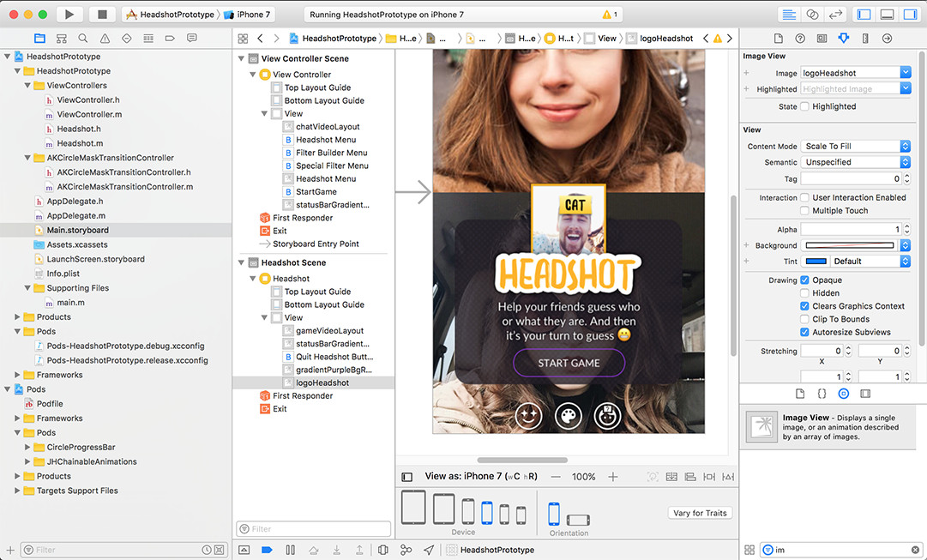Switch to the Assistant editor

pyautogui.click(x=812, y=15)
